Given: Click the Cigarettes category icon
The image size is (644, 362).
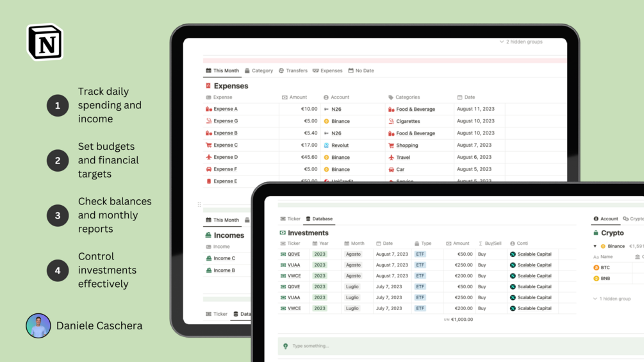Looking at the screenshot, I should (391, 121).
